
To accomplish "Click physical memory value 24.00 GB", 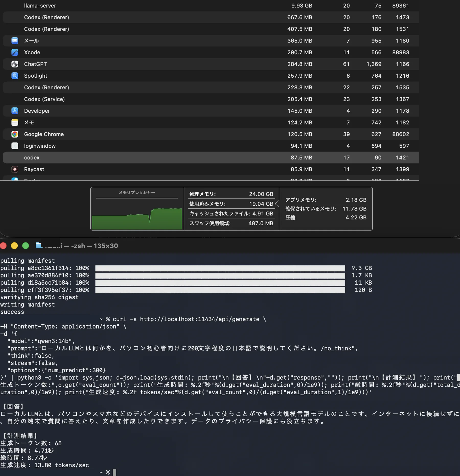I will 261,194.
